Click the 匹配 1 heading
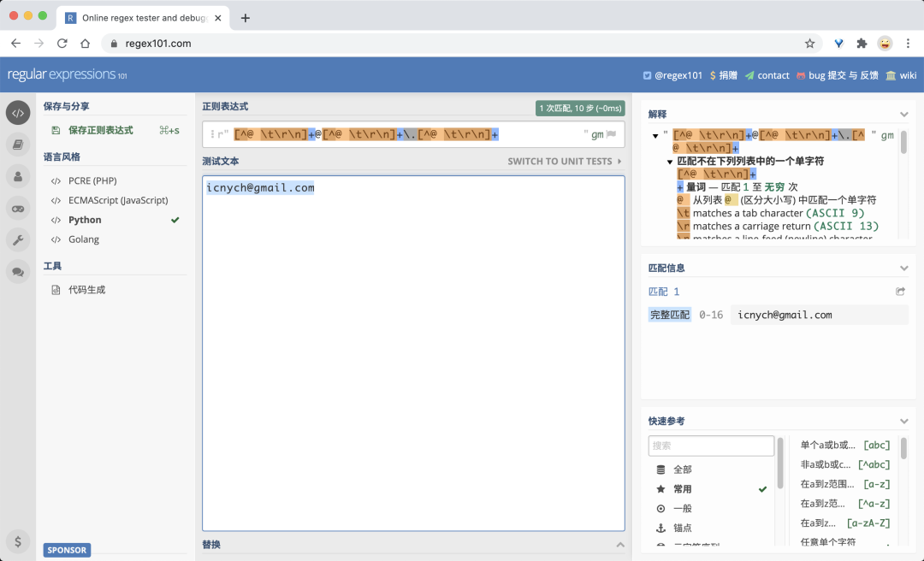 (x=664, y=292)
